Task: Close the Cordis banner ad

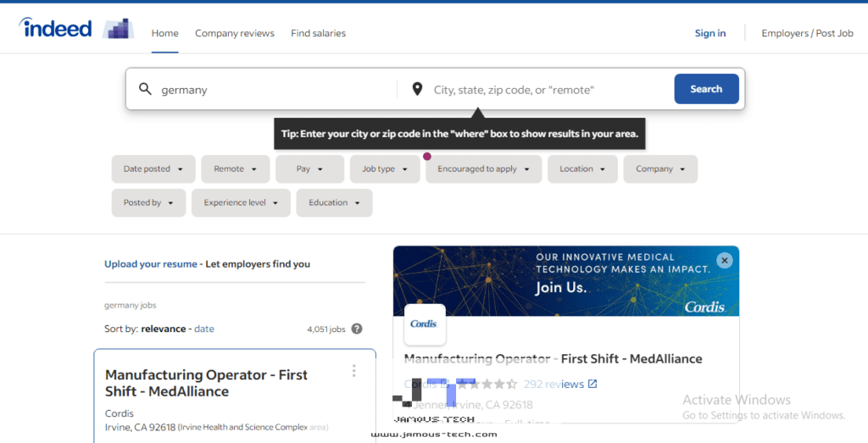Action: (724, 260)
